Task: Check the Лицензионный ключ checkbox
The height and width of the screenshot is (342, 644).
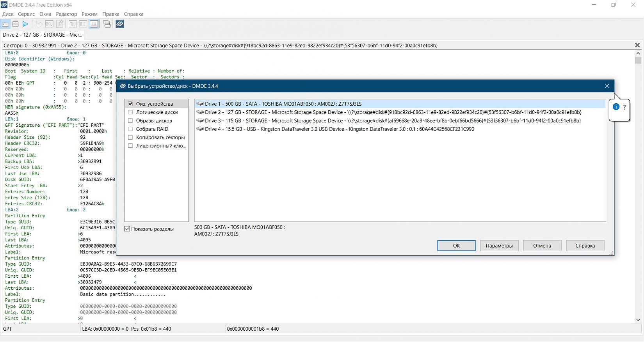Action: (x=130, y=146)
